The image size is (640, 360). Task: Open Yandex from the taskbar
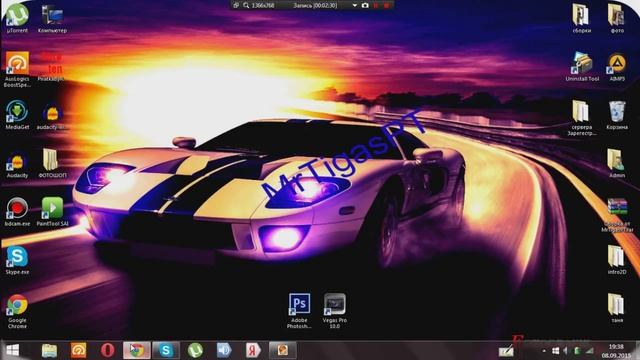click(253, 350)
